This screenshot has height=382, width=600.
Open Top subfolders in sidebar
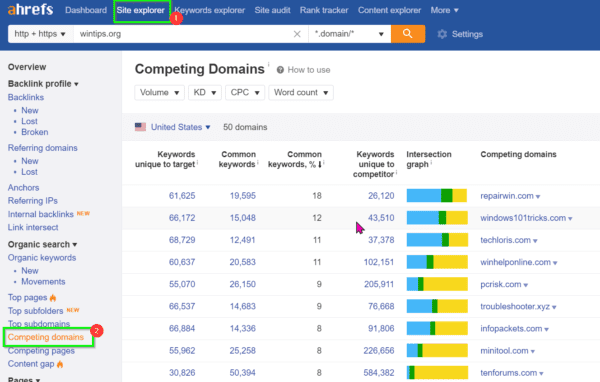36,311
